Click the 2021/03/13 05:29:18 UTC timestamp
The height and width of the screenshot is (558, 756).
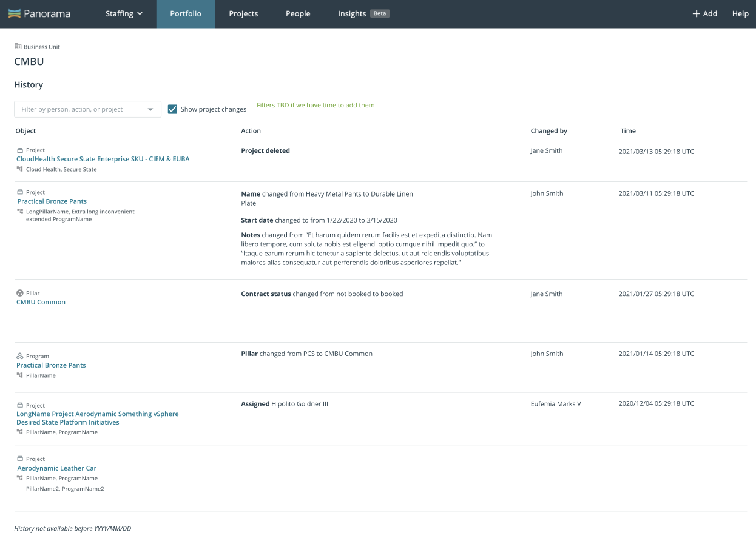click(x=656, y=152)
